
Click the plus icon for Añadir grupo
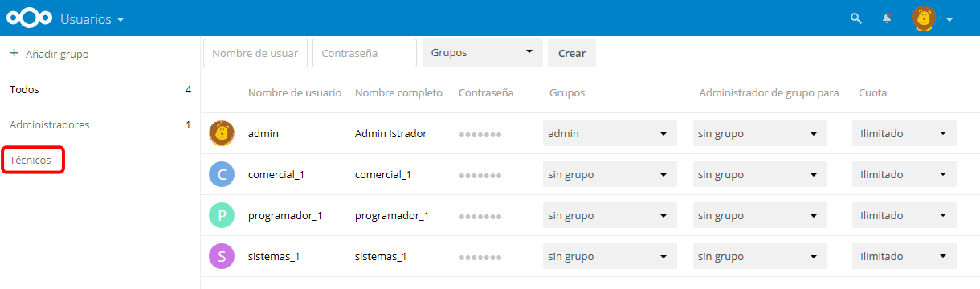[14, 54]
